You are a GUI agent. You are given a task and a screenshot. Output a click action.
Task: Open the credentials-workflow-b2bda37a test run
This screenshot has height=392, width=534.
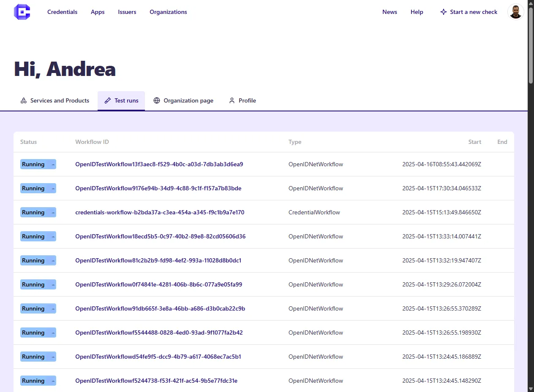160,212
